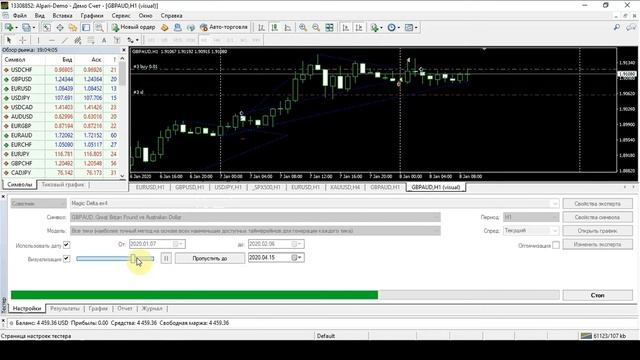Toggle the Data Window icon
640x360 pixels.
click(x=60, y=27)
